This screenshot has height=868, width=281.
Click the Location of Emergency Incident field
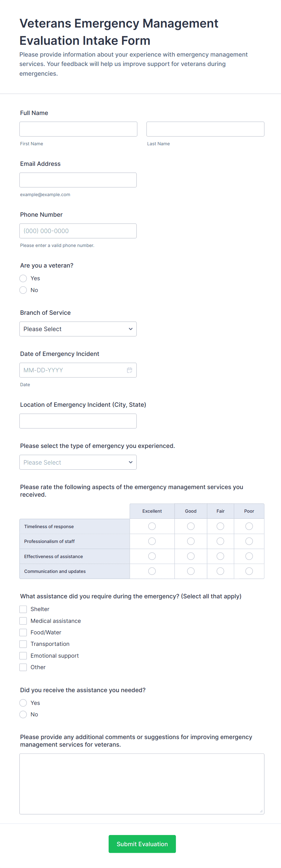pyautogui.click(x=78, y=421)
